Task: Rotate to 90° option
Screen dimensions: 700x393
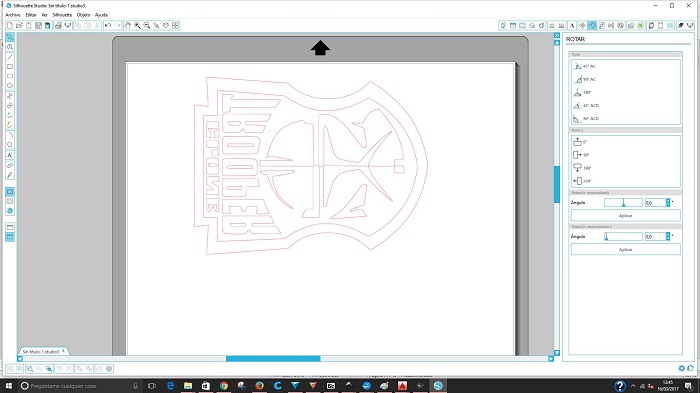Action: point(581,155)
